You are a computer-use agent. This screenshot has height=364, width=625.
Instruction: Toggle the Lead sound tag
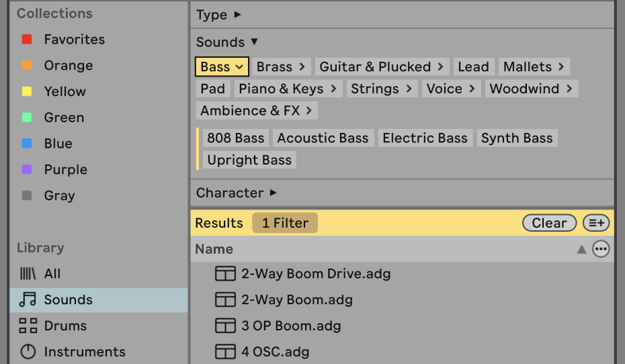473,66
